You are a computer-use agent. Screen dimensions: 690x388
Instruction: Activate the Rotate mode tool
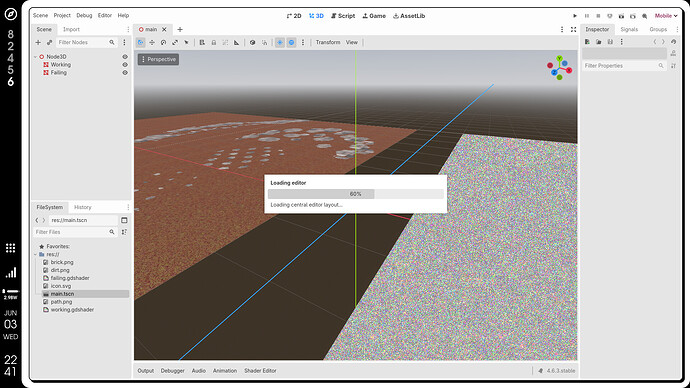pos(163,42)
